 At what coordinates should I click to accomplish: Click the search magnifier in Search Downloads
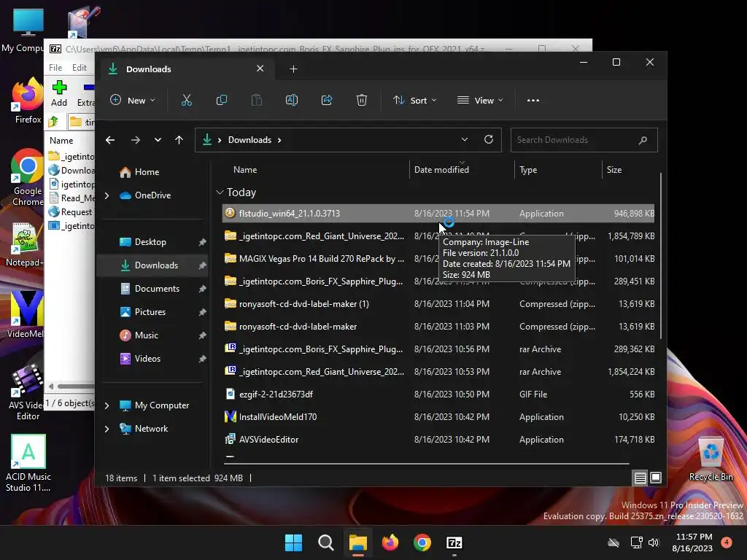643,140
